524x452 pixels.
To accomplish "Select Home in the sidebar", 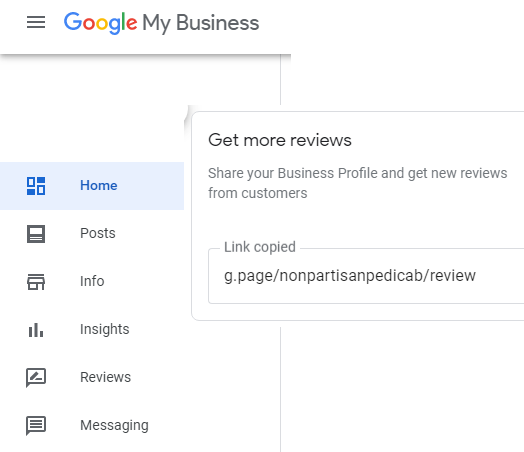I will tap(92, 186).
